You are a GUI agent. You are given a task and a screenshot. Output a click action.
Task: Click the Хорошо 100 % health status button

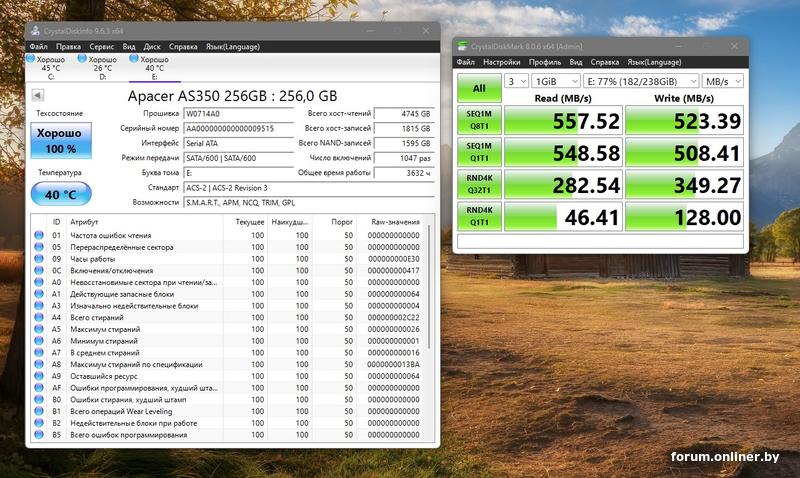61,140
